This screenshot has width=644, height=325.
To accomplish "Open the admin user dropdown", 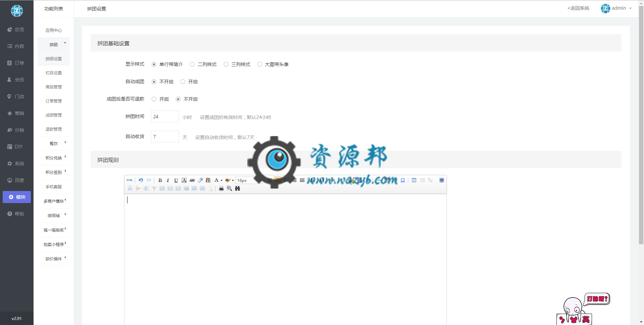I will pos(616,8).
